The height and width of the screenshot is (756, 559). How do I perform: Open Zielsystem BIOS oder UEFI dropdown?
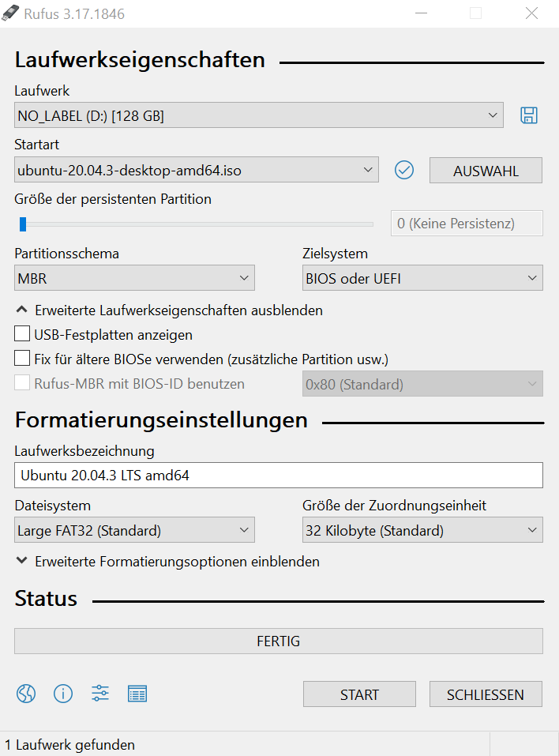pyautogui.click(x=422, y=278)
